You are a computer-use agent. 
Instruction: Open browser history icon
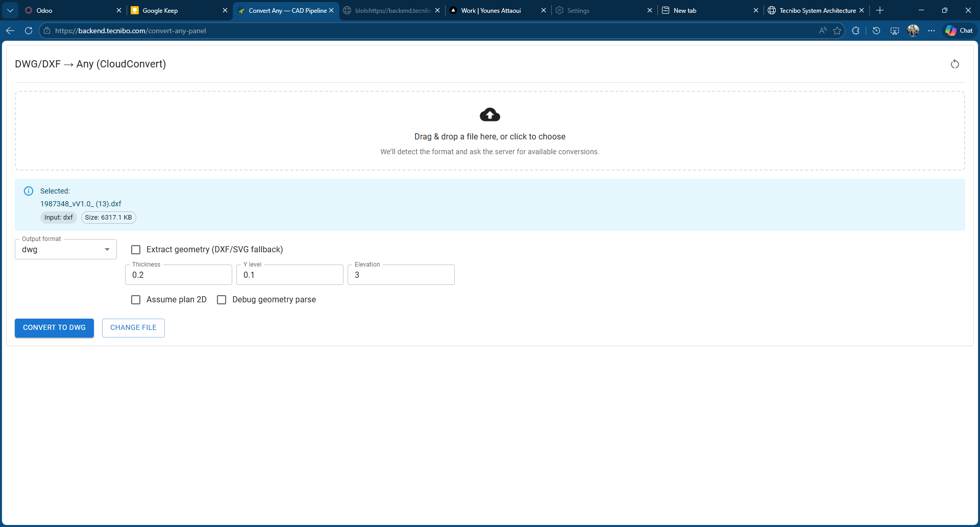(x=876, y=31)
